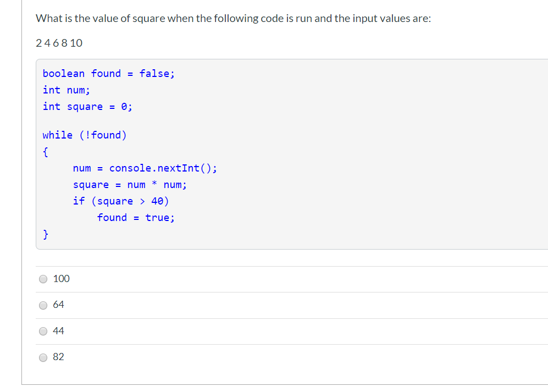Click the square = num * num; line
Screen dimensions: 548x392
point(130,185)
